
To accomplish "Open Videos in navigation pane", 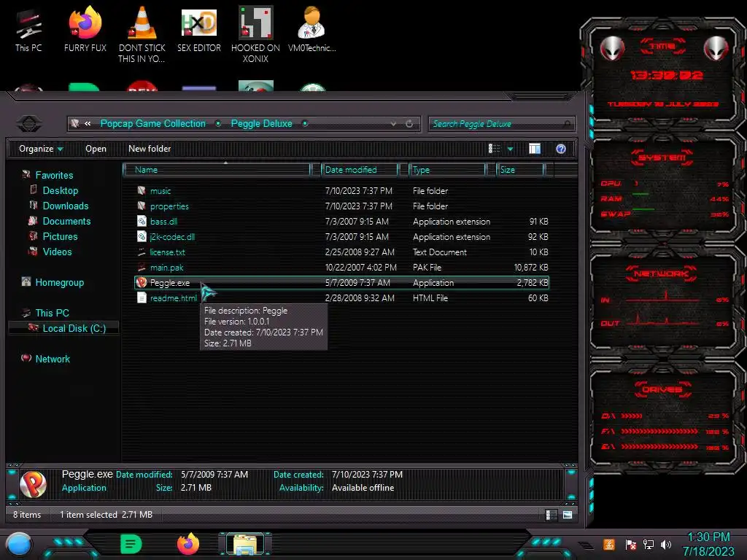I will coord(57,252).
